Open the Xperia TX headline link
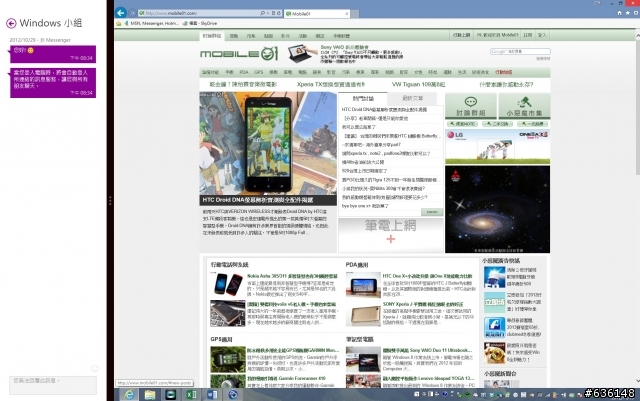This screenshot has width=640, height=401. coord(331,85)
